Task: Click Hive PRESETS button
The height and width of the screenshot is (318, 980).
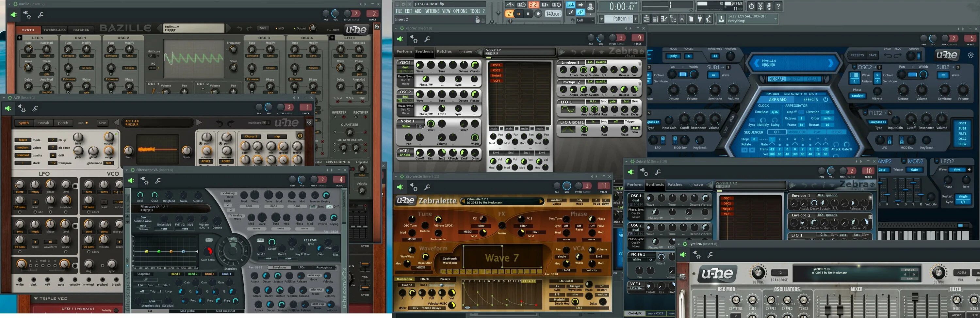Action: 857,56
